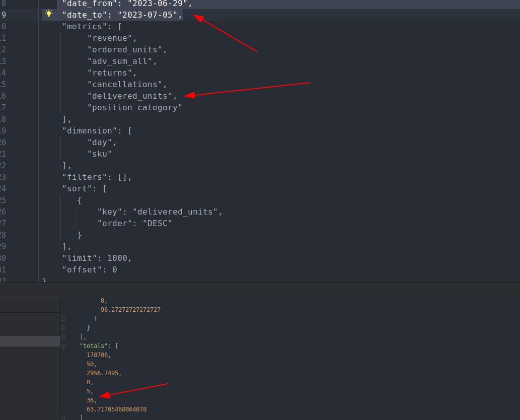Select the "totals" key in response
This screenshot has width=520, height=420.
(93, 346)
